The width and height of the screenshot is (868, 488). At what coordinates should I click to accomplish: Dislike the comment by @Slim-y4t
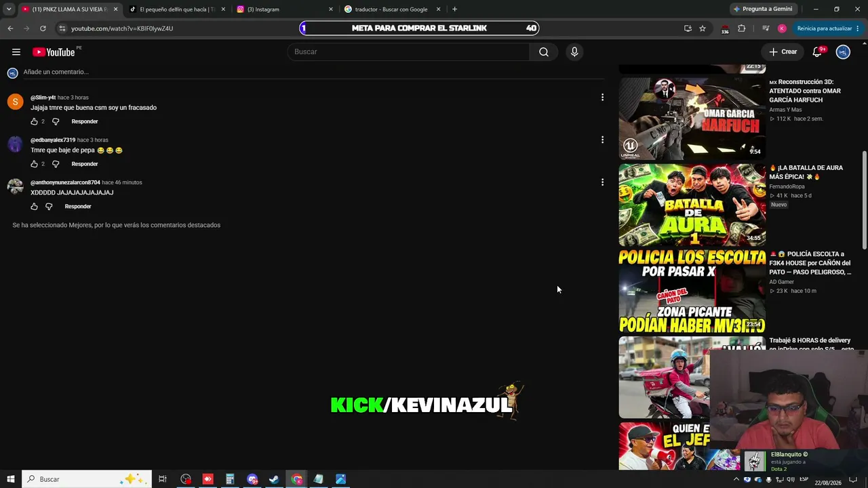pyautogui.click(x=56, y=121)
